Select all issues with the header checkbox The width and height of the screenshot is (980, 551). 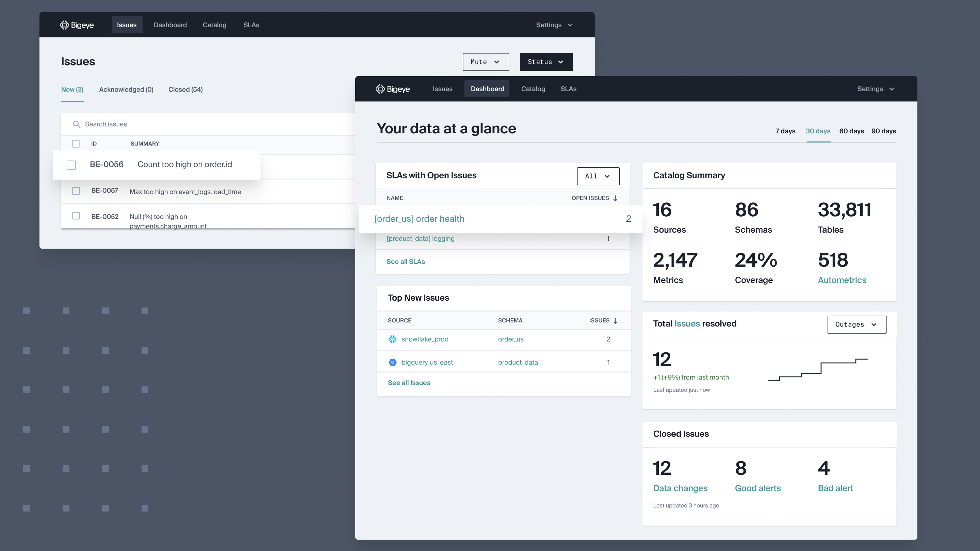click(76, 144)
